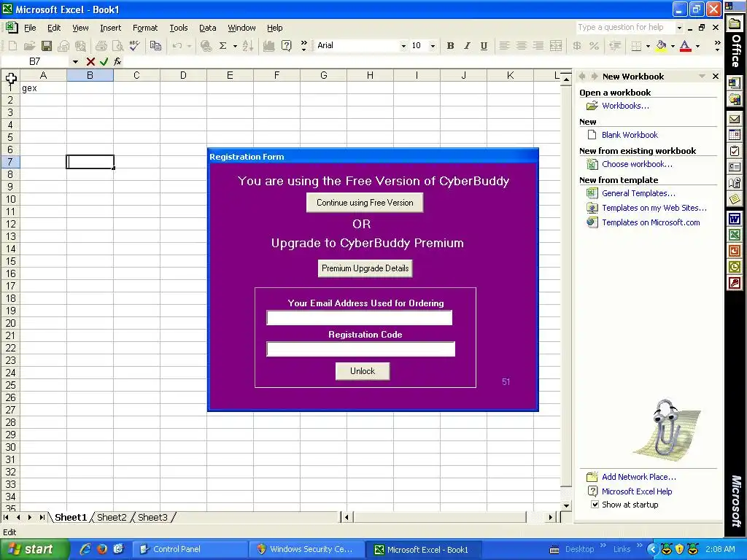Toggle Italic formatting
Screen dimensions: 747x560
point(467,46)
